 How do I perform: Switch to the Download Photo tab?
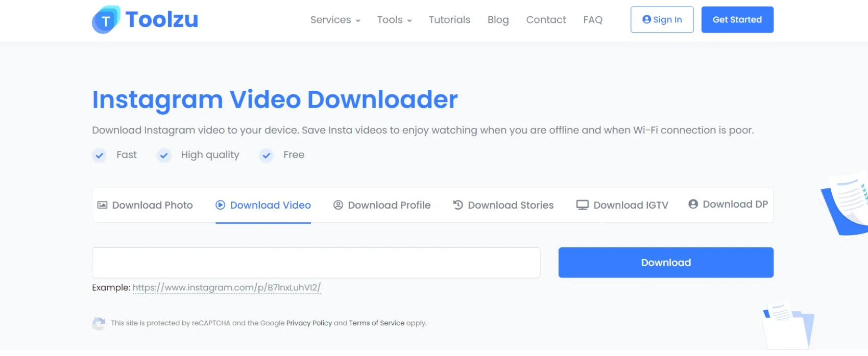click(x=145, y=205)
